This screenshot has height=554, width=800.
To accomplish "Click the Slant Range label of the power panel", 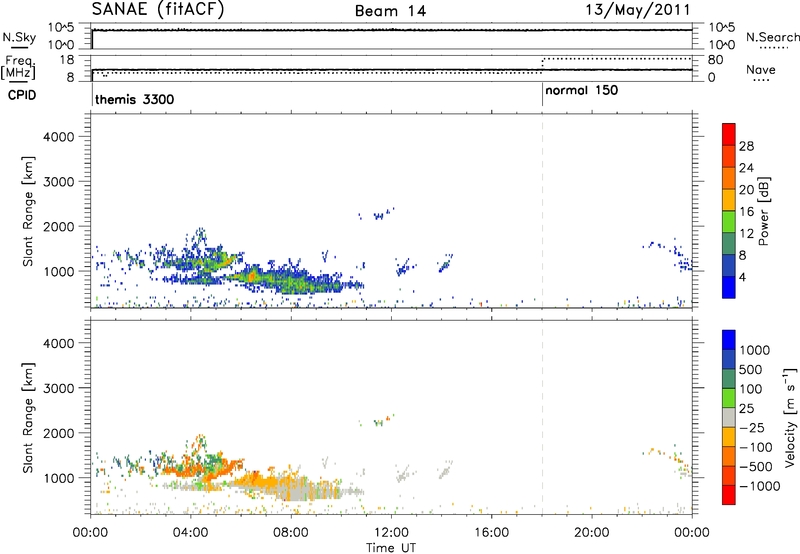I will (x=28, y=211).
